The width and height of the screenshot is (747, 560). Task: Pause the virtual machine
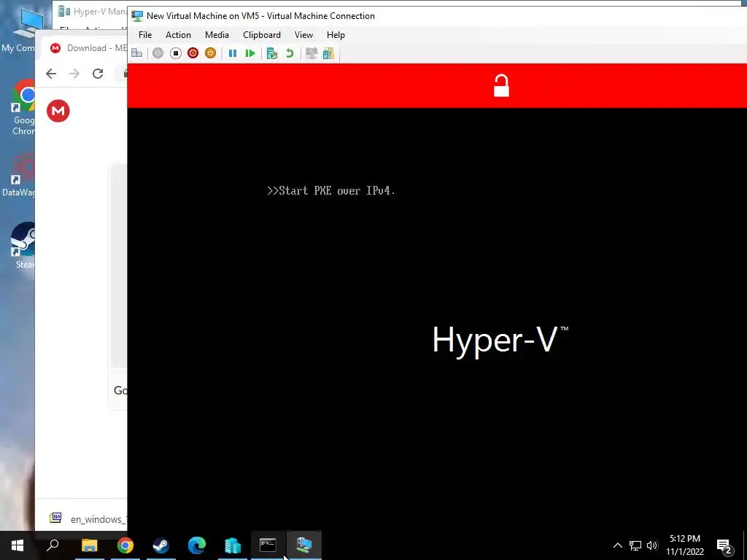pos(233,53)
